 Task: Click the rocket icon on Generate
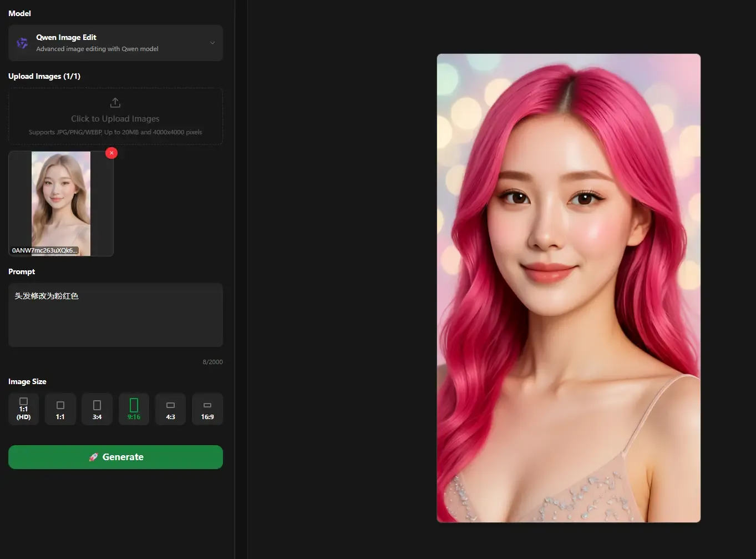tap(93, 457)
